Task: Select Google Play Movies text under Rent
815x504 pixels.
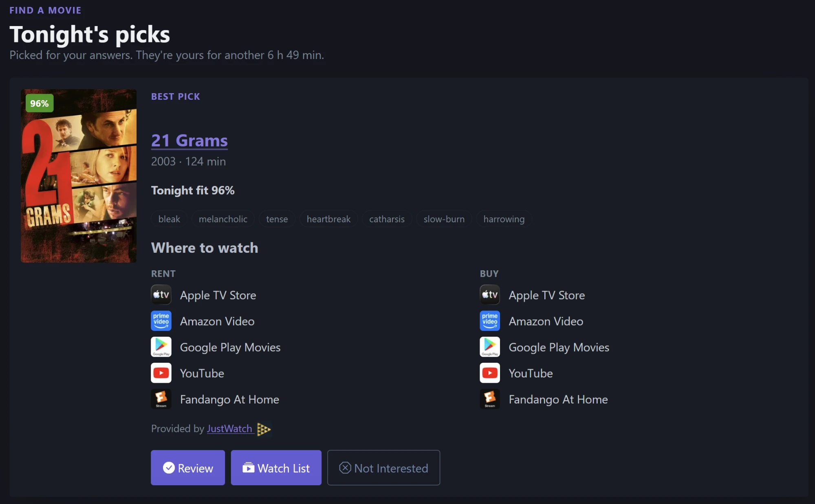Action: click(x=230, y=347)
